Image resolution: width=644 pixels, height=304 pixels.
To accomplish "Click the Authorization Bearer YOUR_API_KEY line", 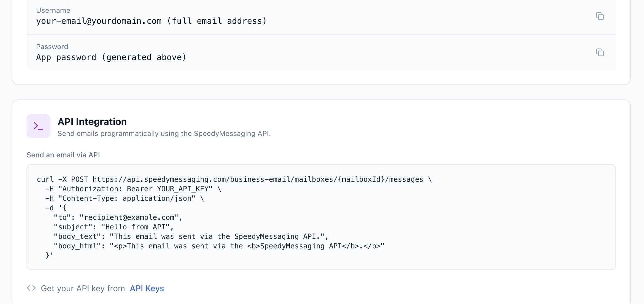I will pyautogui.click(x=133, y=189).
